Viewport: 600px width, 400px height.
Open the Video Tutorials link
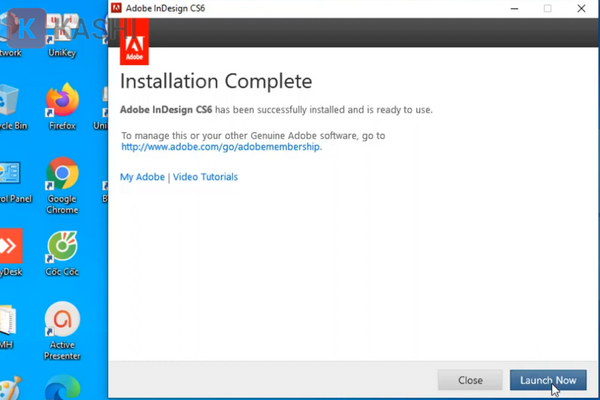pos(205,177)
